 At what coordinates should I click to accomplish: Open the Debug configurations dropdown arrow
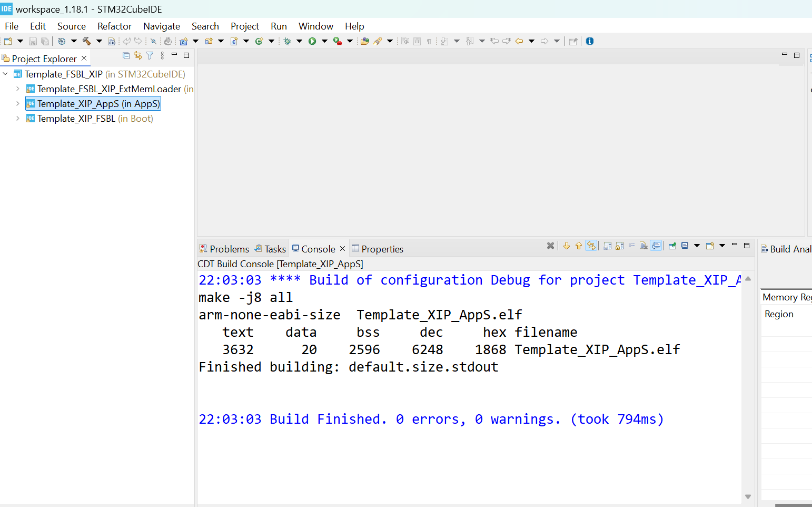pos(300,41)
